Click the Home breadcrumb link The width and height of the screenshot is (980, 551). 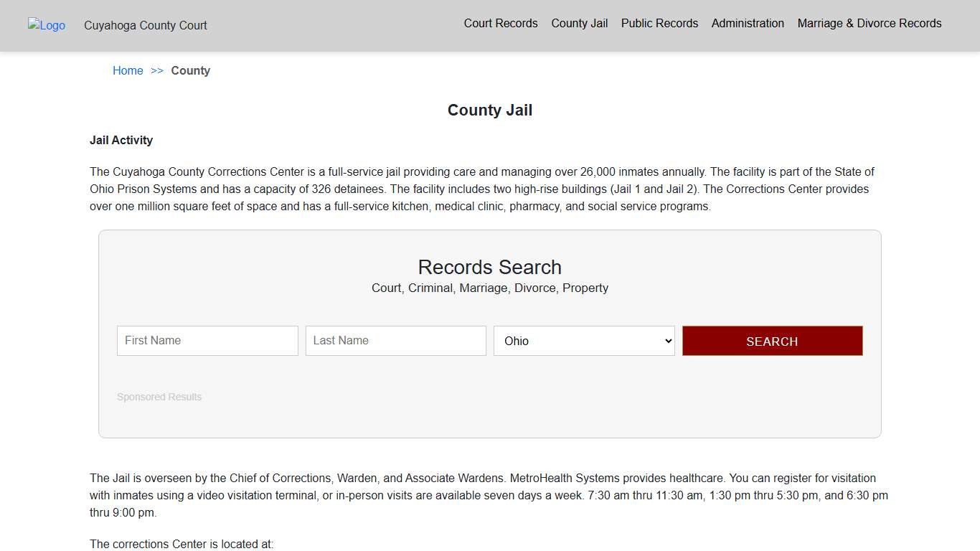pyautogui.click(x=128, y=70)
